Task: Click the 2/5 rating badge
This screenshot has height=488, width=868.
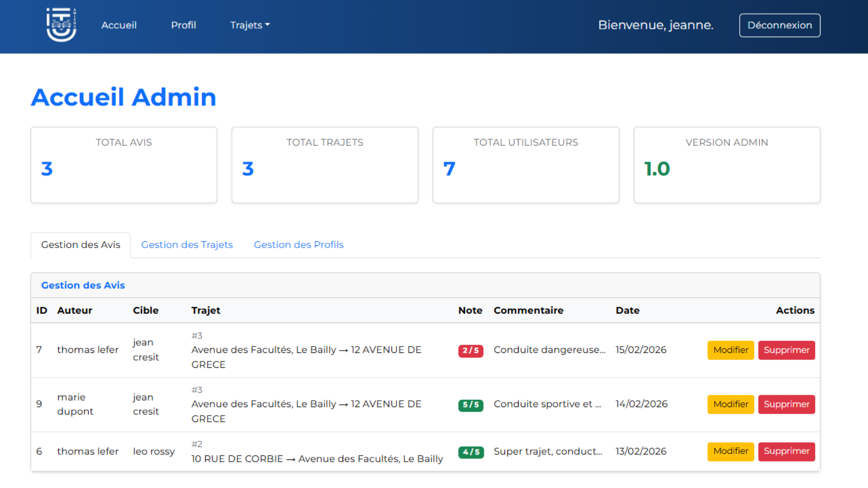Action: coord(471,351)
